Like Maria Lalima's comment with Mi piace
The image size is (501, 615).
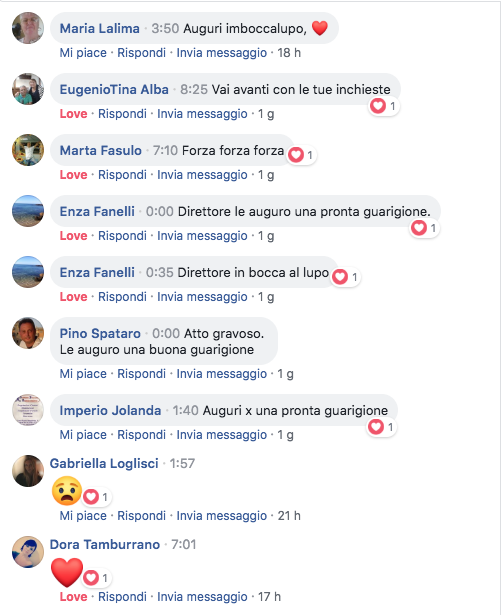83,53
